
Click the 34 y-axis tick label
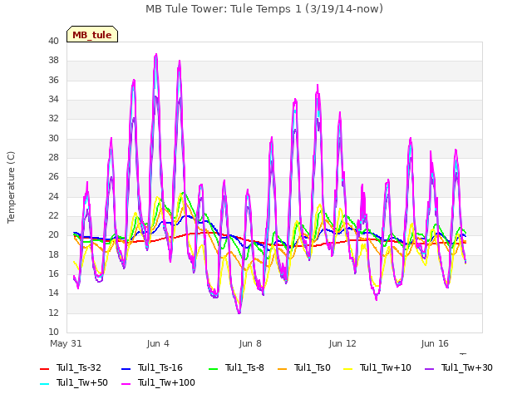click(x=53, y=100)
